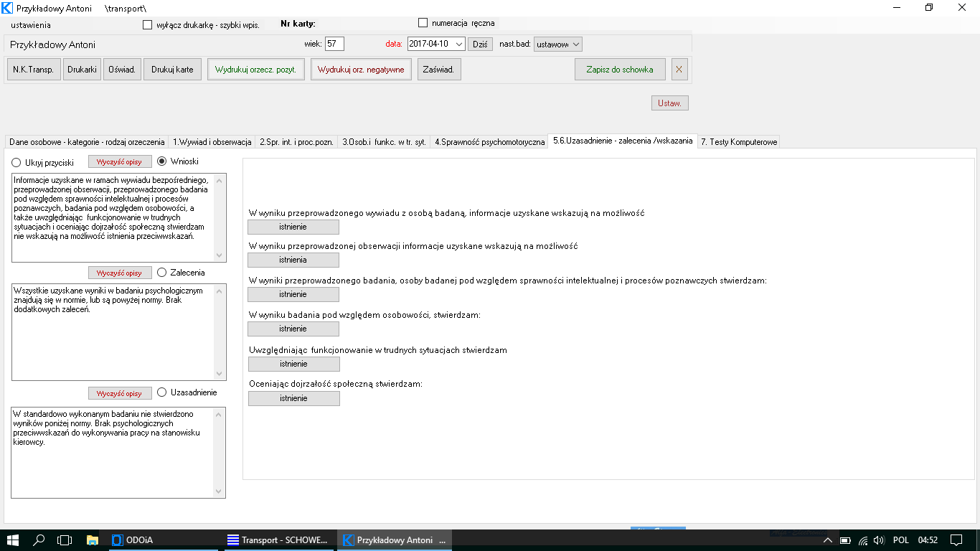Viewport: 980px width, 551px height.
Task: Click the taskbar search magnifier icon
Action: (39, 540)
